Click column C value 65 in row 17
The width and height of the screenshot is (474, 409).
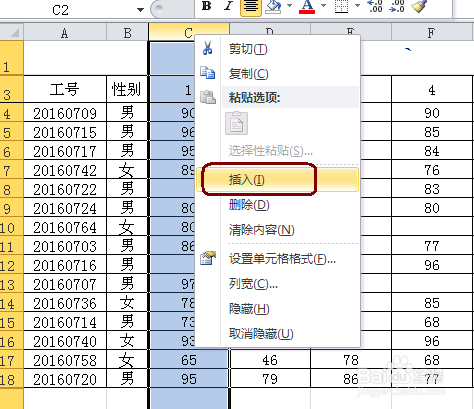pos(189,360)
